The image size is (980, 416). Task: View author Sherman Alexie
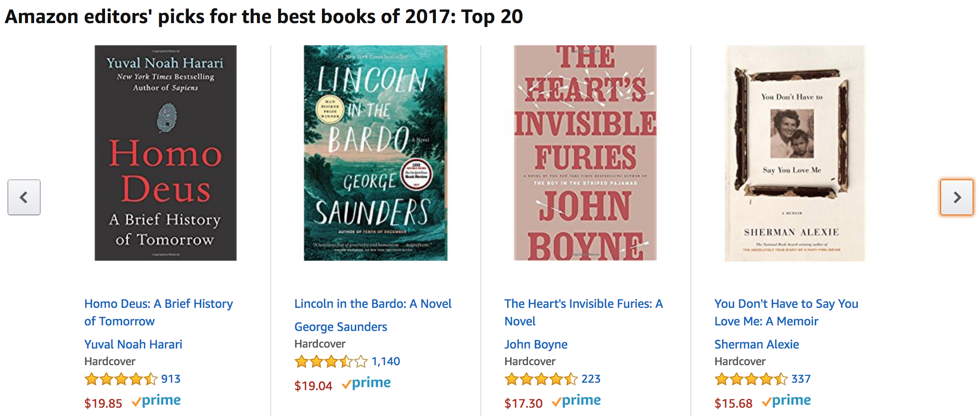click(757, 344)
